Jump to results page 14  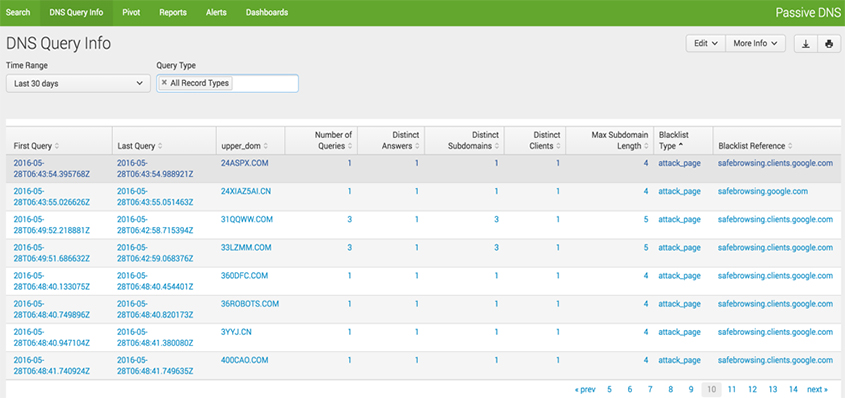point(793,389)
